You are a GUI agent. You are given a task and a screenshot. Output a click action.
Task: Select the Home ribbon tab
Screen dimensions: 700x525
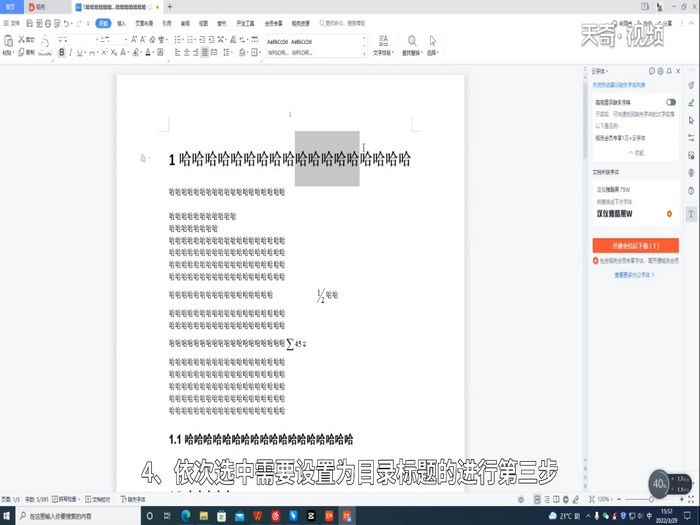pos(102,21)
